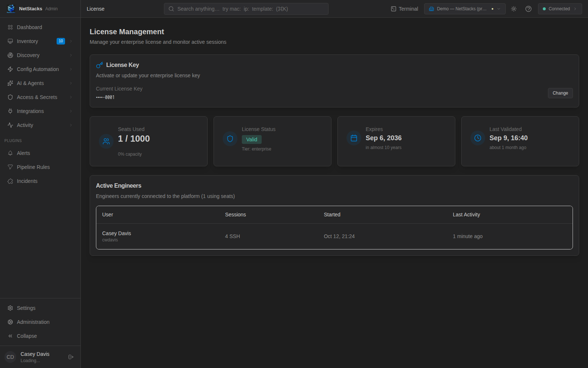Open the Alerts plugin page
The image size is (588, 368).
click(x=40, y=153)
